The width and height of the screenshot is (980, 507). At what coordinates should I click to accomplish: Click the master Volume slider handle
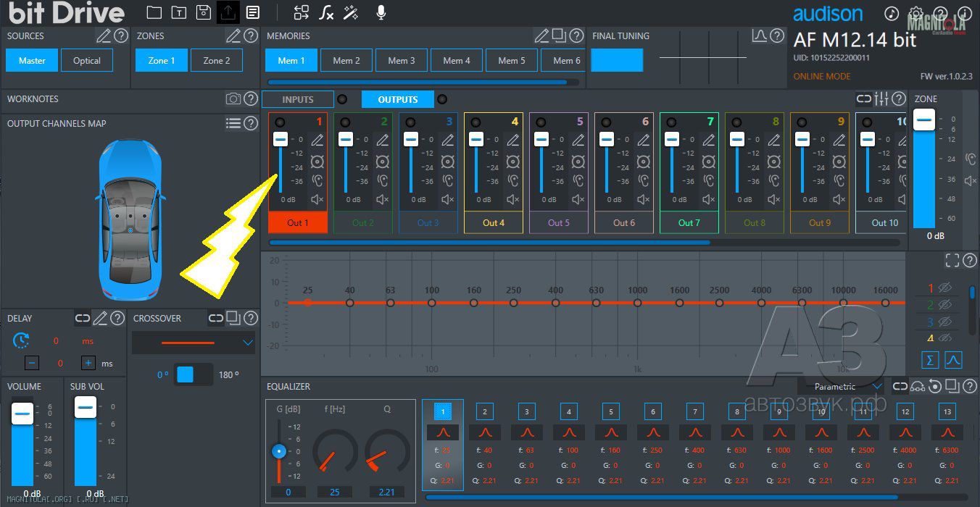[22, 414]
